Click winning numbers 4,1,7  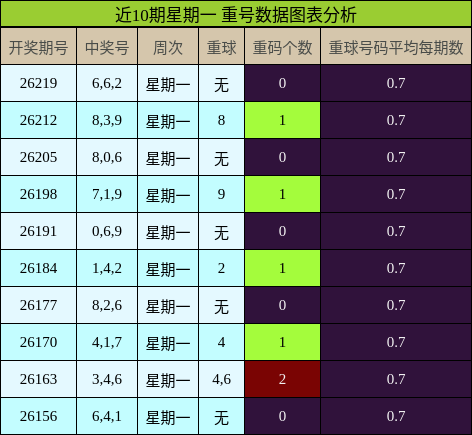click(107, 342)
